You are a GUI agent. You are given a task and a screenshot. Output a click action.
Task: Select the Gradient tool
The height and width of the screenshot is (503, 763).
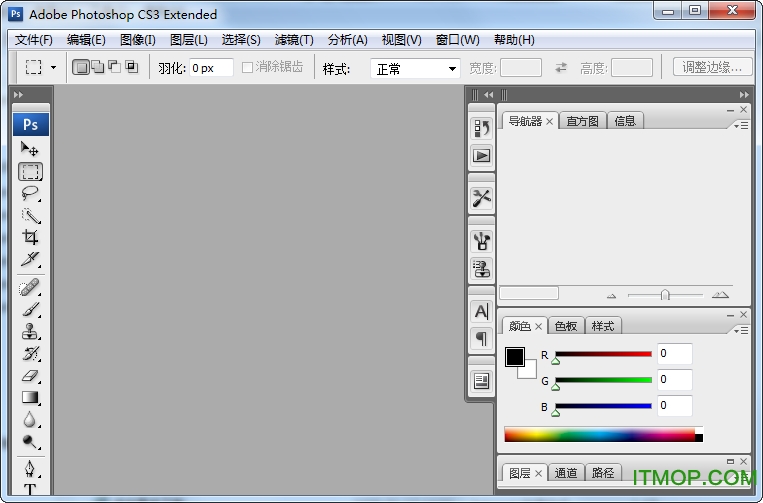coord(30,397)
